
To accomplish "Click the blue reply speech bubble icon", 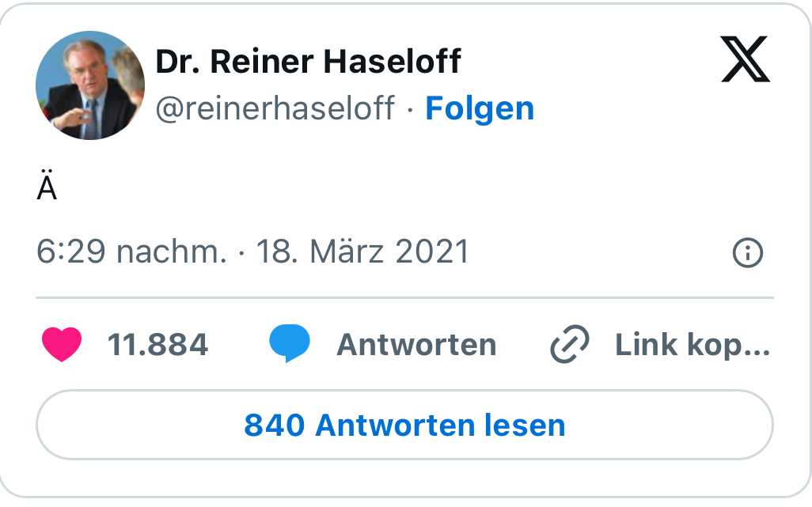I will 289,345.
